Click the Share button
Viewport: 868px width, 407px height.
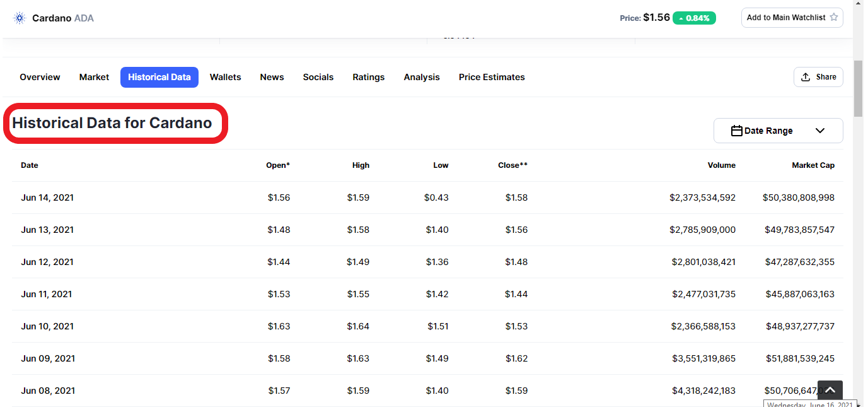tap(818, 77)
